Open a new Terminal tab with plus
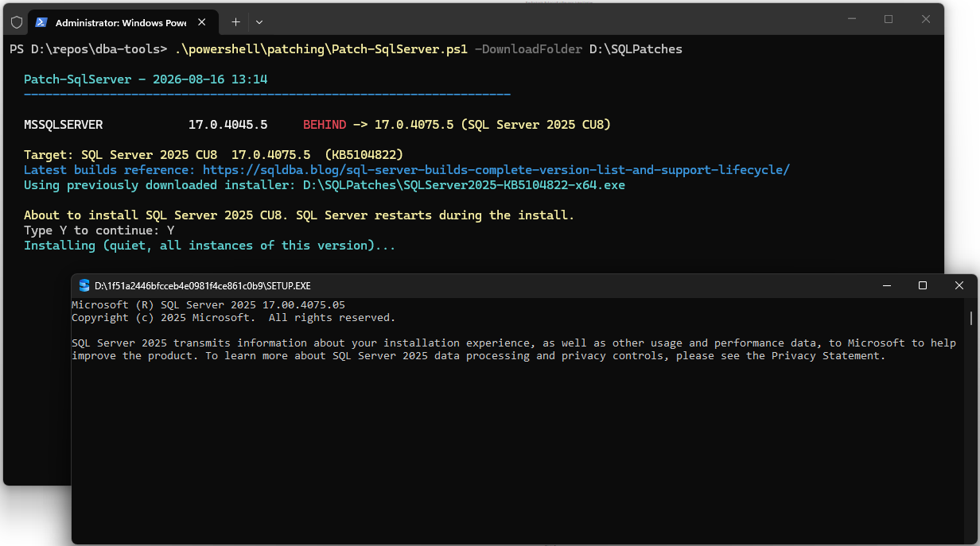The image size is (980, 546). coord(235,22)
